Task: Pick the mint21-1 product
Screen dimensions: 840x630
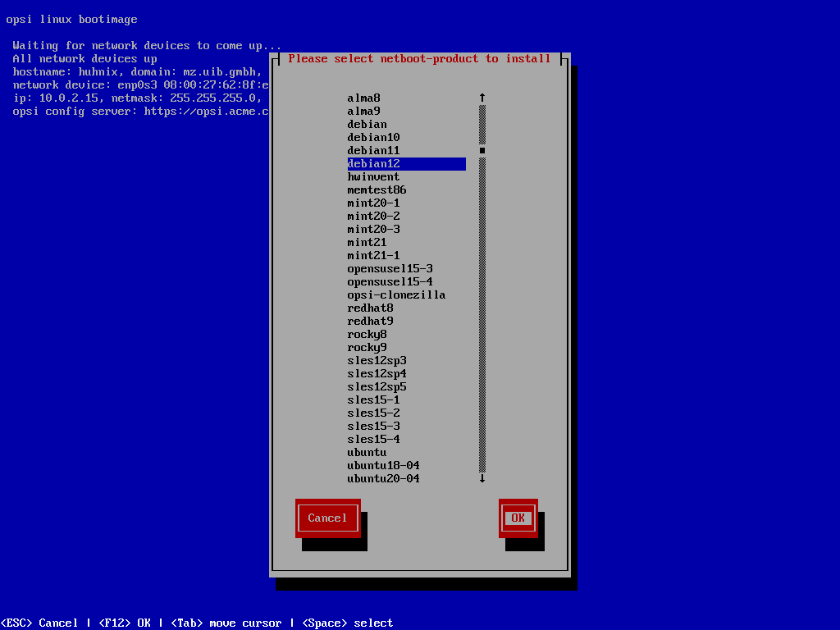Action: tap(407, 256)
